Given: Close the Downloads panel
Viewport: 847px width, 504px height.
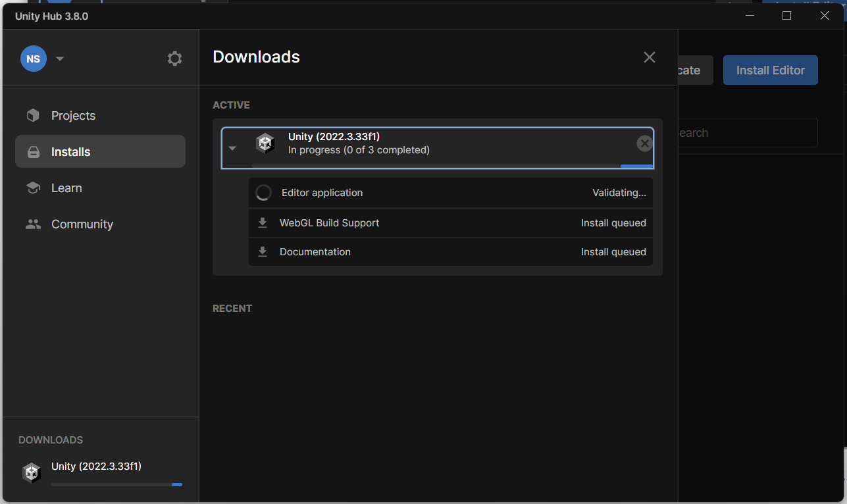Looking at the screenshot, I should tap(650, 57).
